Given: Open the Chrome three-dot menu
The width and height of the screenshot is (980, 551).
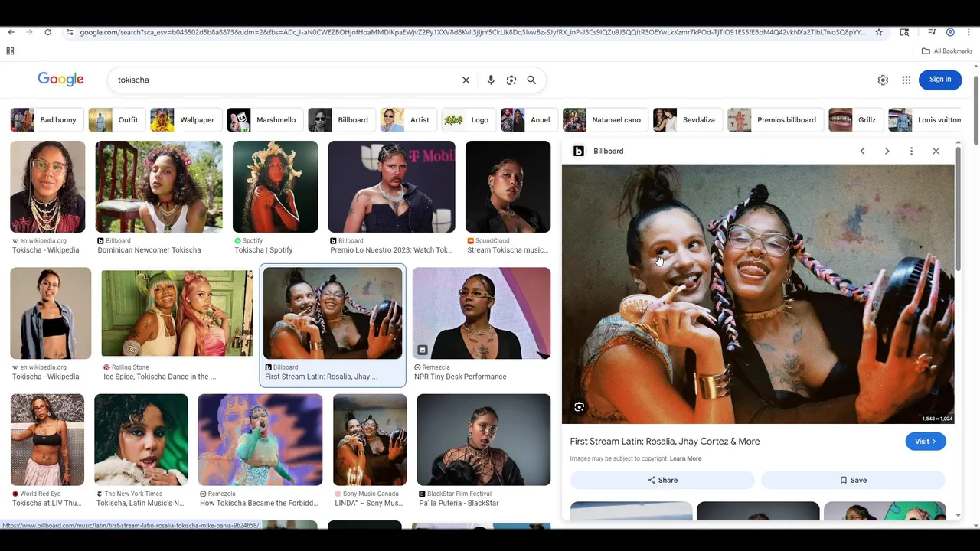Looking at the screenshot, I should [969, 32].
